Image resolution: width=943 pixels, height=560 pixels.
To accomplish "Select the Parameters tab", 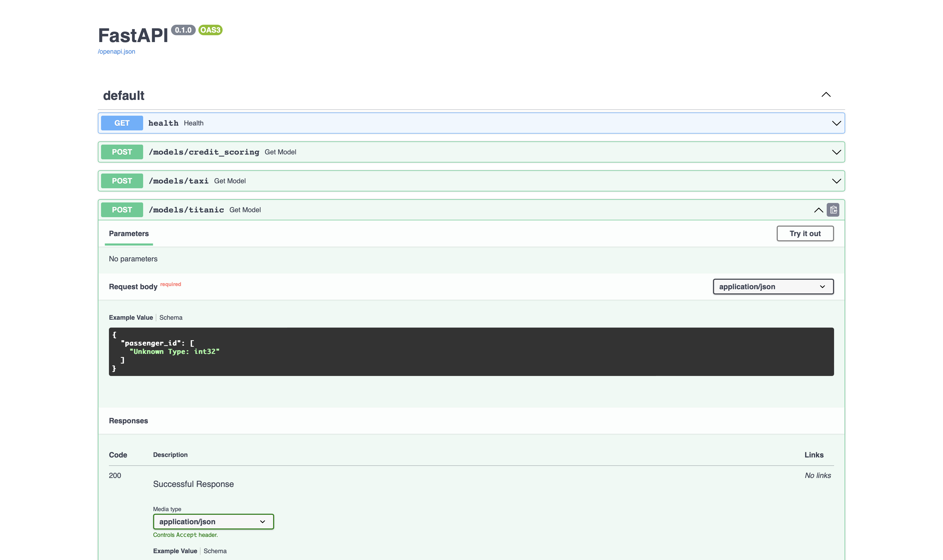I will [x=128, y=233].
